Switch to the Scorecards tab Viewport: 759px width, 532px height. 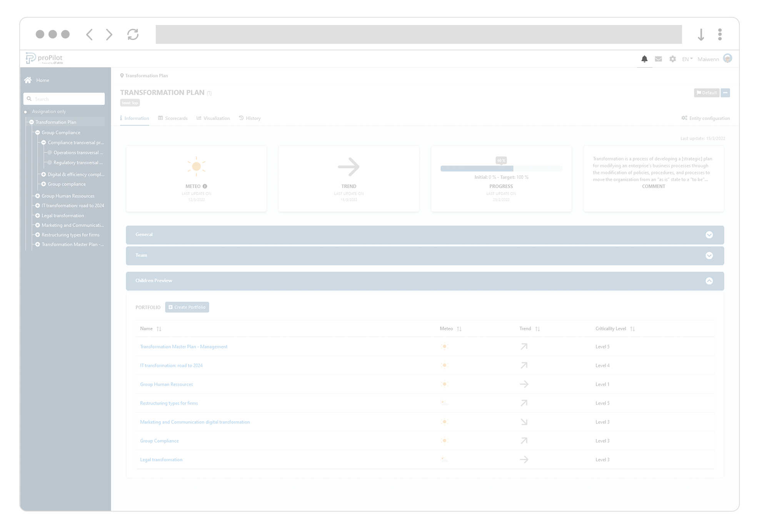point(173,118)
